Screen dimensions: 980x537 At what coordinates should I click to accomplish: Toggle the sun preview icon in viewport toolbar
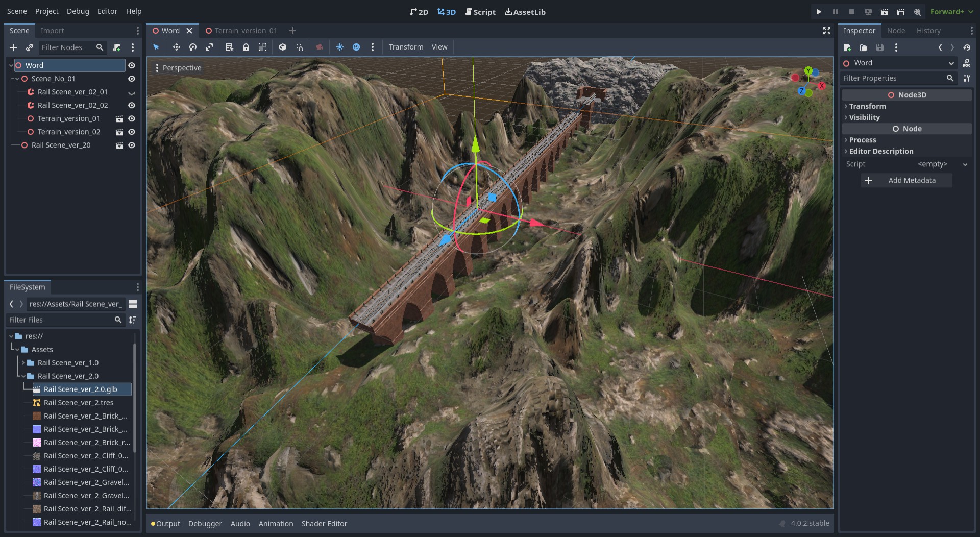[x=340, y=47]
